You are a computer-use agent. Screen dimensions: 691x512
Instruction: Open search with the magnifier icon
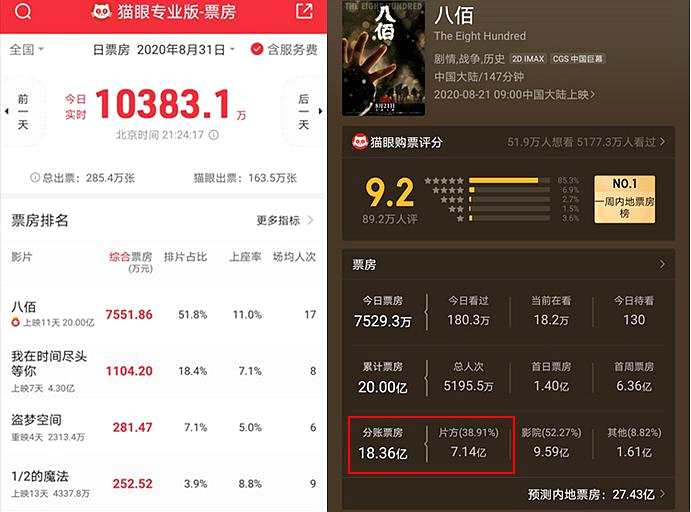click(x=23, y=11)
